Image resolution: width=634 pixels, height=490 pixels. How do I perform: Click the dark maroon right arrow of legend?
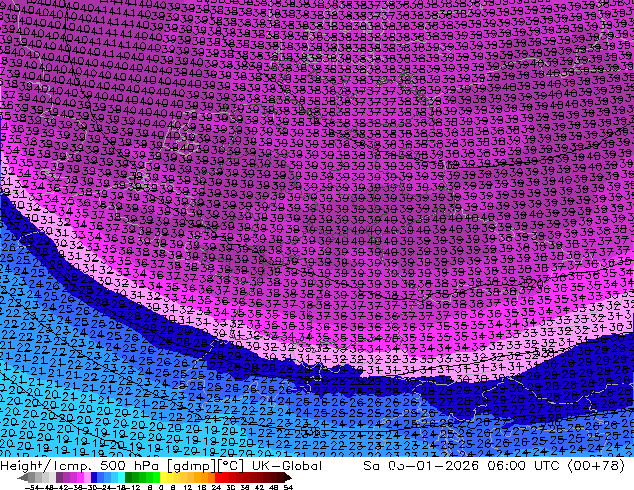click(x=288, y=477)
